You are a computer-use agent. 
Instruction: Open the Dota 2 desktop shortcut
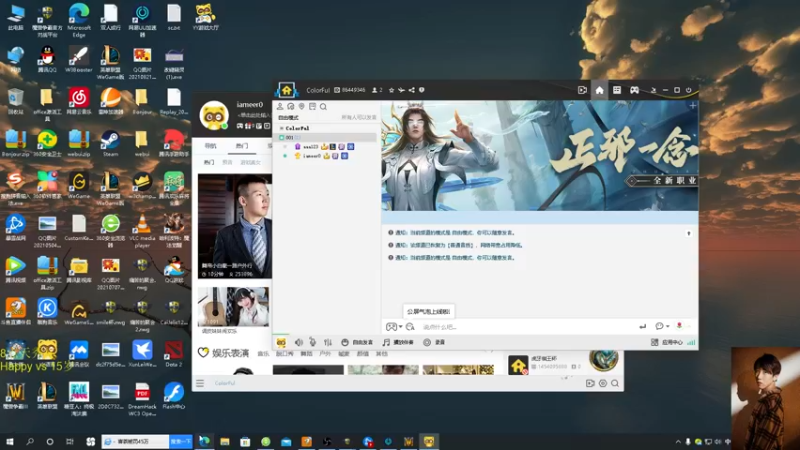[x=173, y=355]
